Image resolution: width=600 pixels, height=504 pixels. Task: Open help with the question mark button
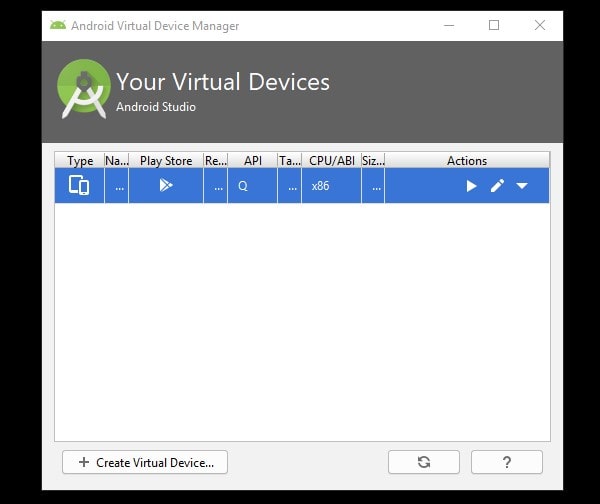pos(507,462)
